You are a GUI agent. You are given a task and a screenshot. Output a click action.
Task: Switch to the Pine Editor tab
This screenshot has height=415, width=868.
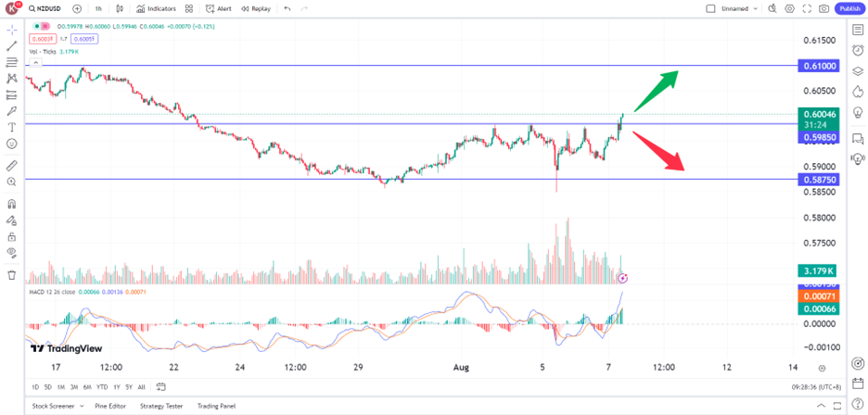[x=109, y=406]
